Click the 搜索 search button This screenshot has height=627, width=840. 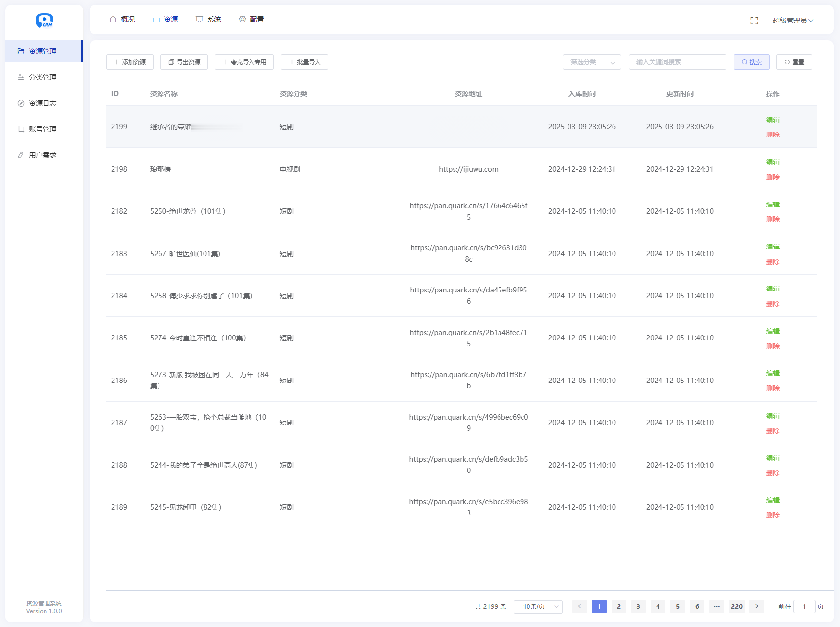(751, 62)
